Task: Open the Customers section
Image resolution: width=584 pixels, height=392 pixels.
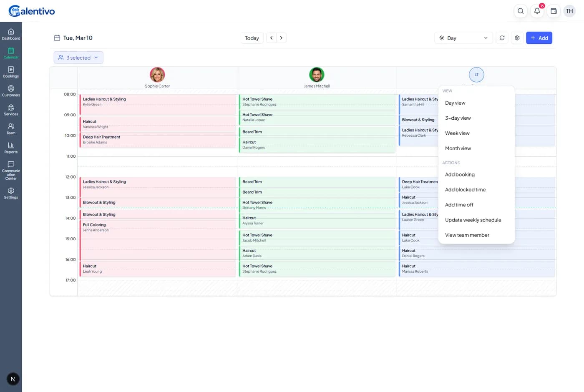Action: point(11,91)
